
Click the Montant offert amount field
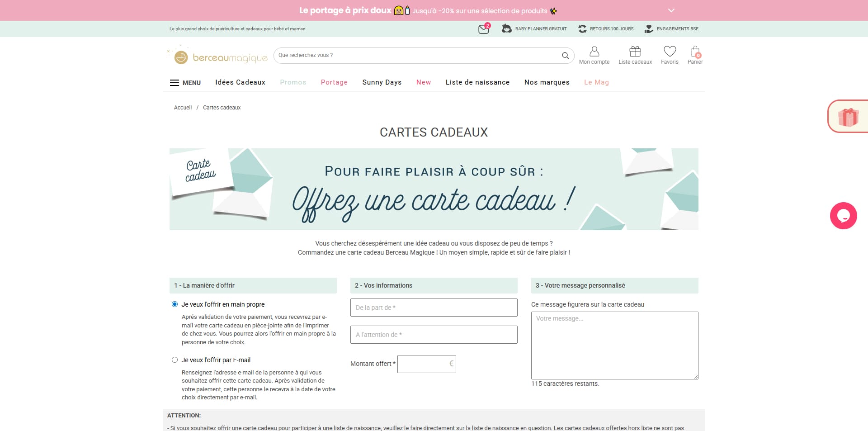pos(426,364)
